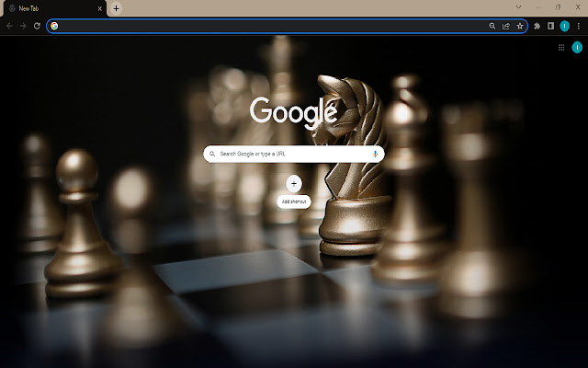588x368 pixels.
Task: Reload the page with the refresh icon
Action: point(37,26)
